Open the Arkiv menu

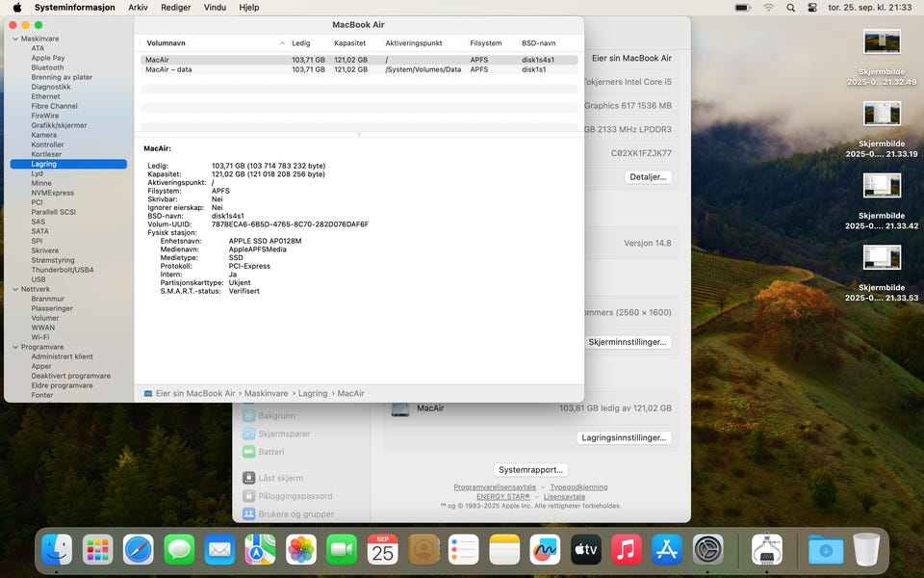point(138,7)
